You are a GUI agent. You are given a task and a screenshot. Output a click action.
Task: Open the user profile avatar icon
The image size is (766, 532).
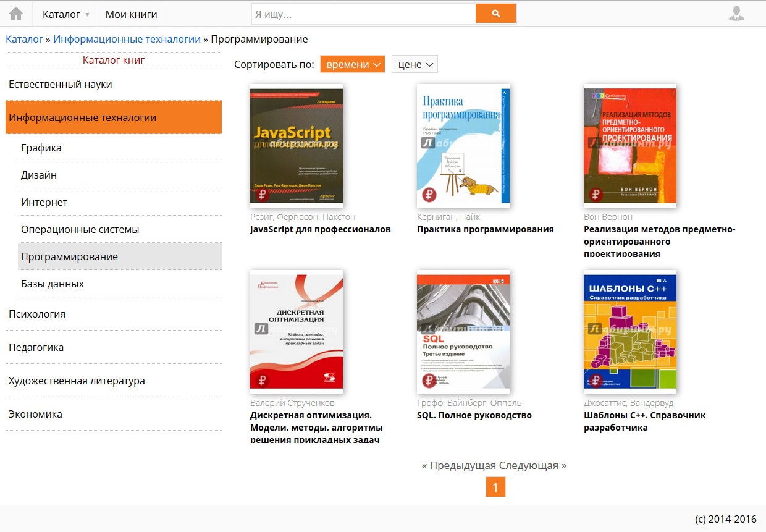736,14
